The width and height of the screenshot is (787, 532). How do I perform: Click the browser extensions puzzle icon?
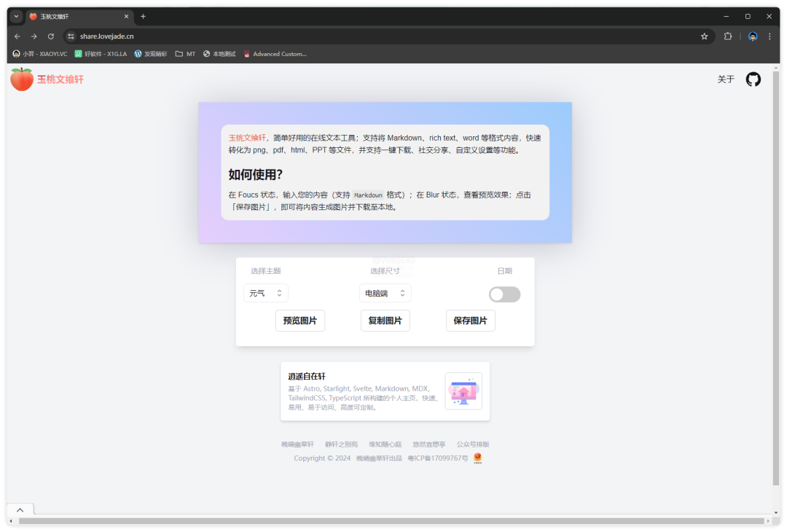(728, 36)
